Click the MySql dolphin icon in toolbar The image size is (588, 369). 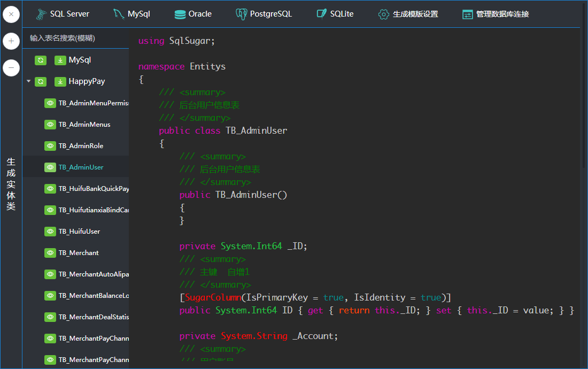tap(118, 14)
